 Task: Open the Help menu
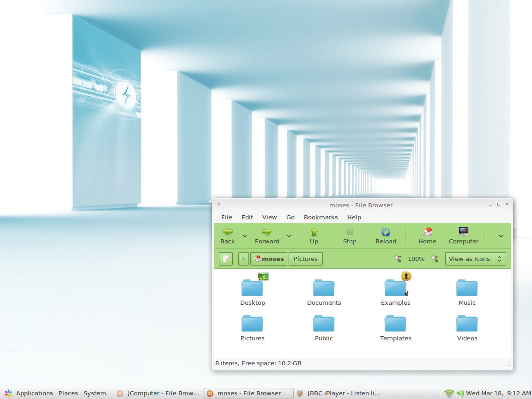tap(354, 217)
